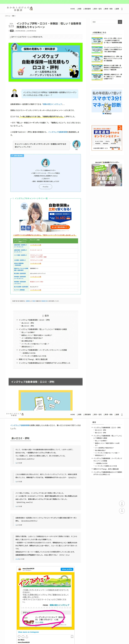Click 保険 in the breadcrumb trail
The height and width of the screenshot is (644, 129).
13,16
